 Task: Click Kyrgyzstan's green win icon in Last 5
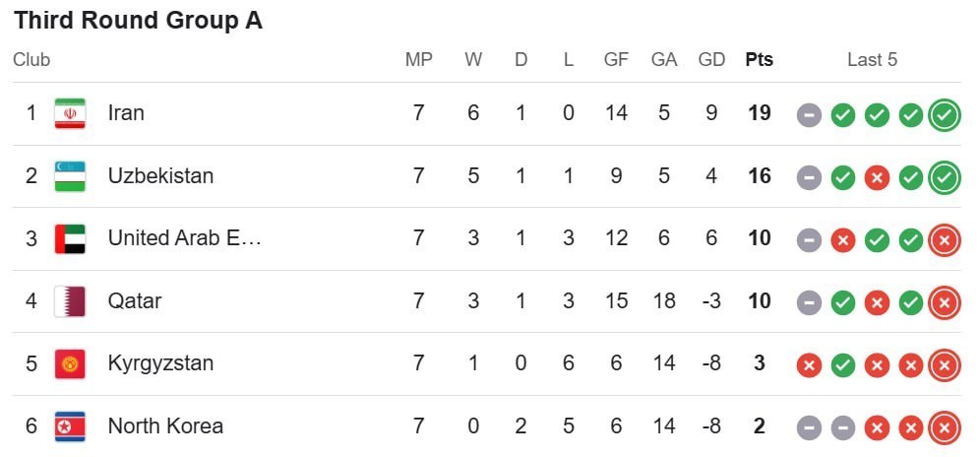tap(842, 365)
